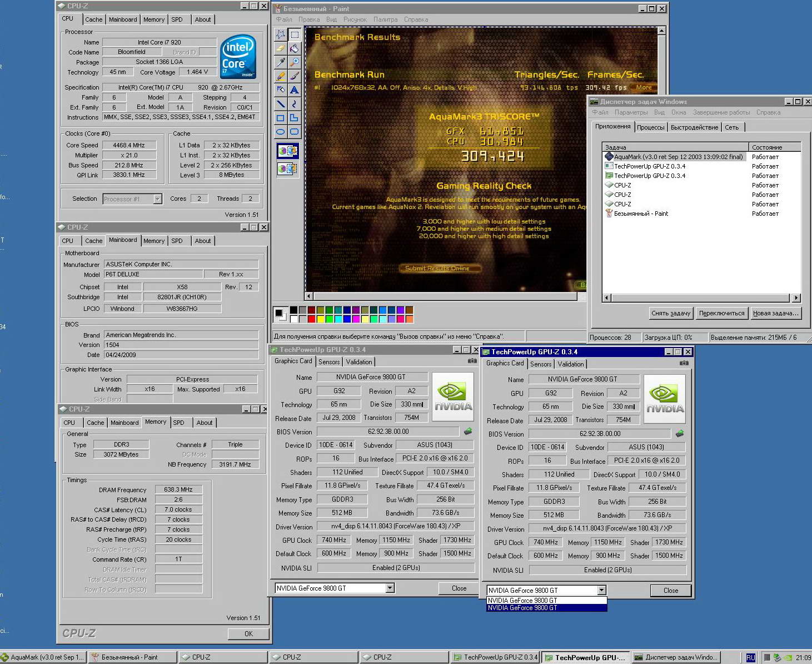Pick the Fill With Color bucket tool
The width and height of the screenshot is (812, 664).
pos(295,48)
